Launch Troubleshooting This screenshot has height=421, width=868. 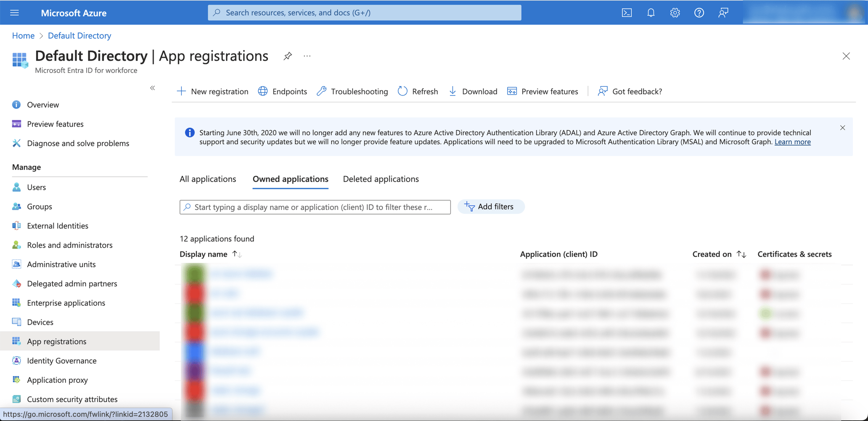(x=352, y=91)
